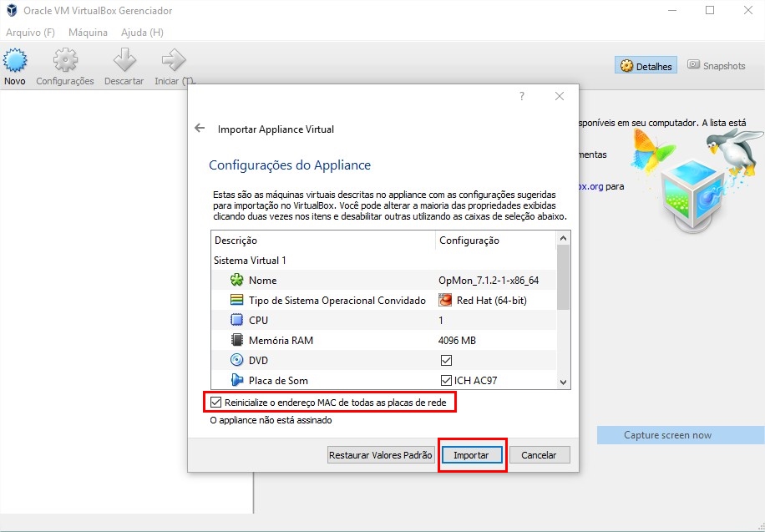Open the Arquivo (F) menu

point(30,33)
